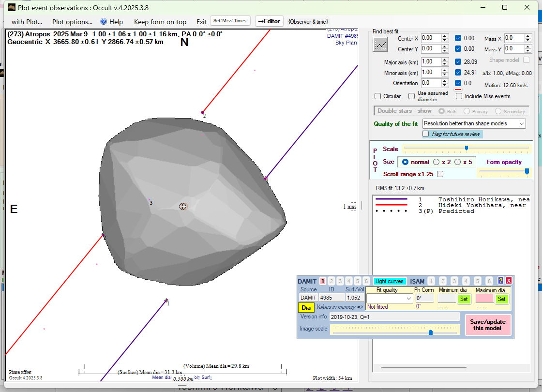Click the green Set button for Minimum dia
Viewport: 542px width, 392px height.
pos(464,299)
